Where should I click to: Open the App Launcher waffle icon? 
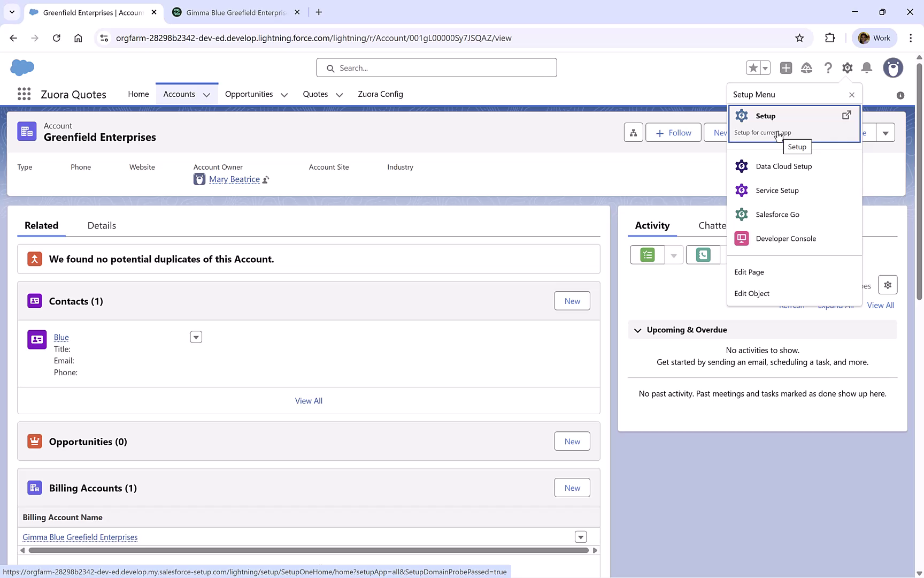coord(23,94)
